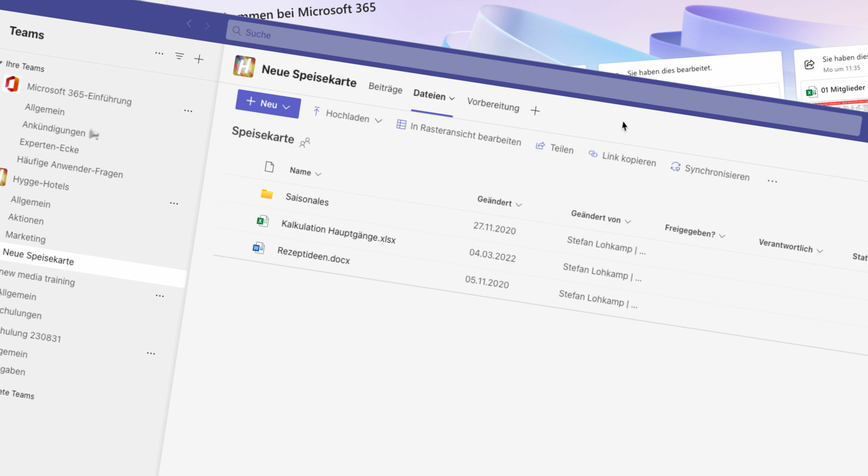Click plus icon to join or create team
The width and height of the screenshot is (868, 476).
(199, 59)
